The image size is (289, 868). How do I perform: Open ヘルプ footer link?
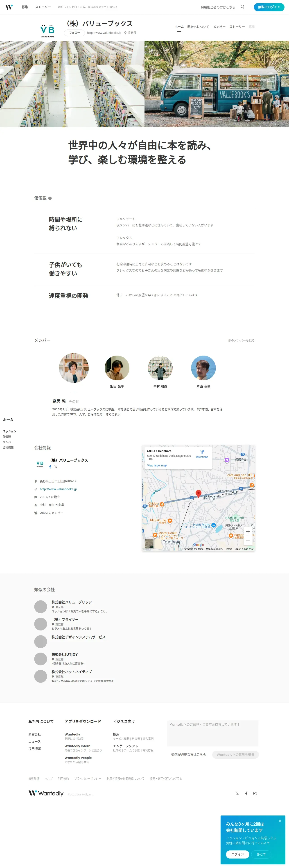[x=48, y=778]
